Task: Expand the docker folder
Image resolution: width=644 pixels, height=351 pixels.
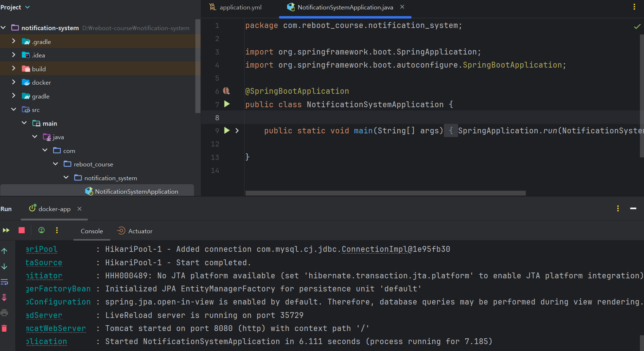Action: 13,82
